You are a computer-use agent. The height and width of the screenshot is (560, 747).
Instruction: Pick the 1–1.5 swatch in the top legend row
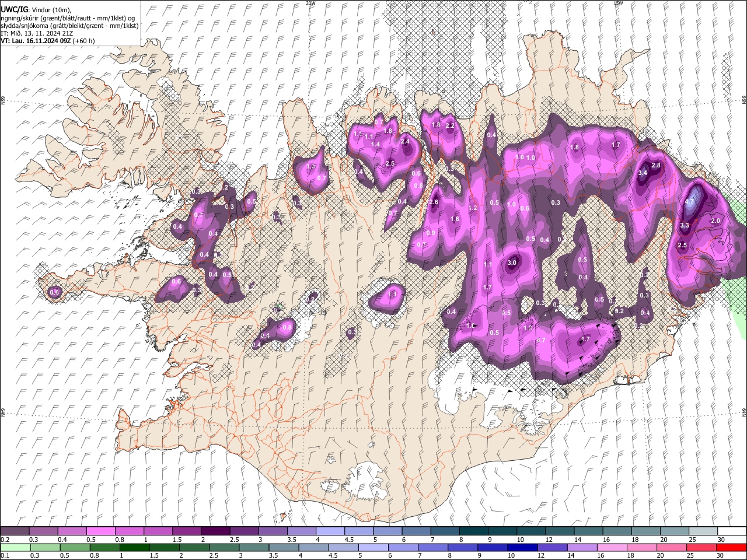(158, 531)
